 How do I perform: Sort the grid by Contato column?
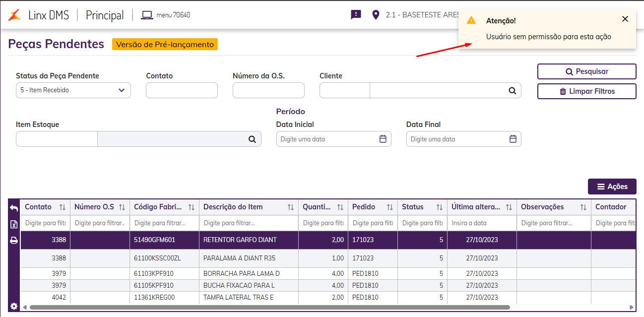click(x=63, y=207)
